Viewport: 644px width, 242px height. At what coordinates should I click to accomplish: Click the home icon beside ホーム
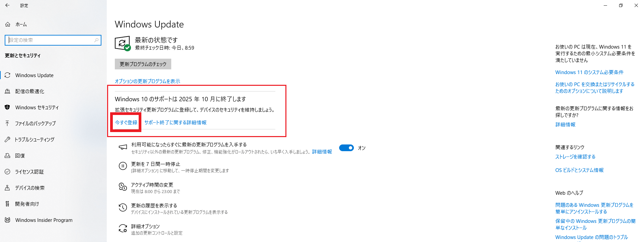[x=8, y=24]
